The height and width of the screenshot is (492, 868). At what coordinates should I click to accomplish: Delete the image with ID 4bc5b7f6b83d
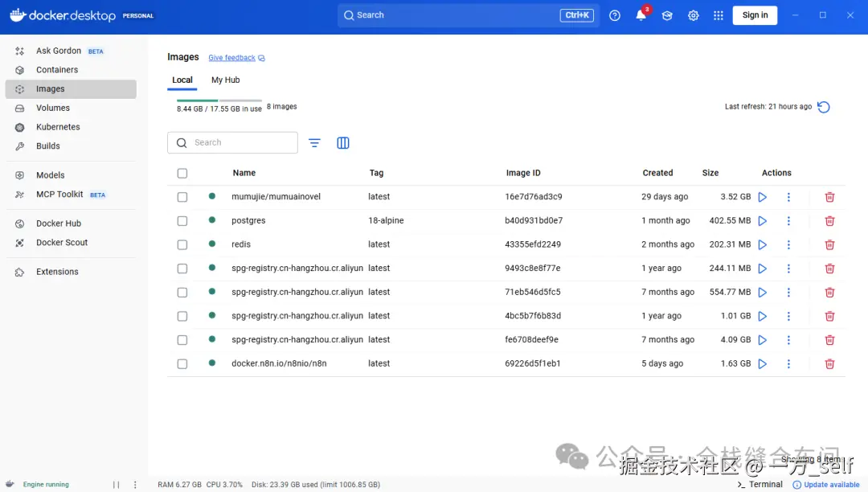pyautogui.click(x=829, y=316)
